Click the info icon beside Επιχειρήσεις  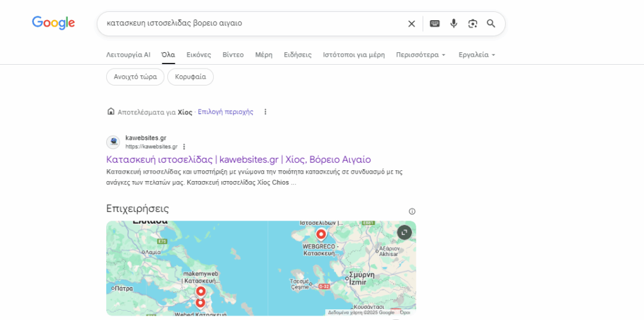click(412, 212)
